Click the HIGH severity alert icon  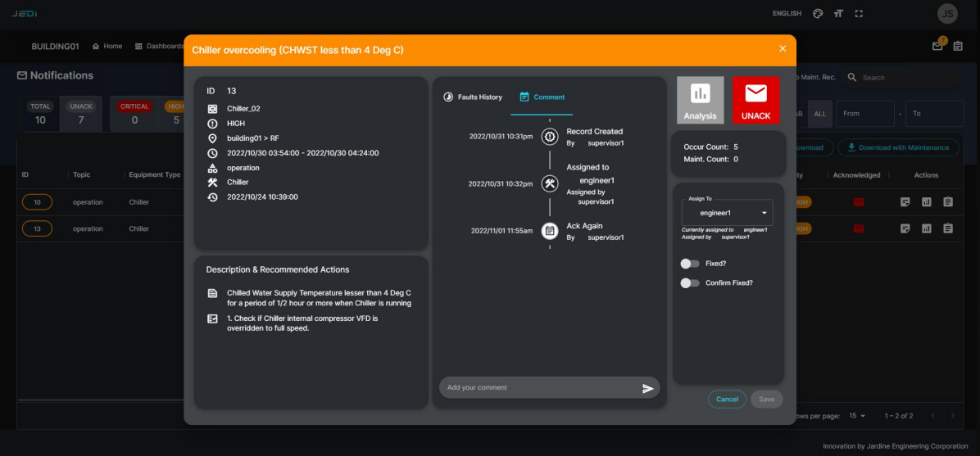(212, 124)
